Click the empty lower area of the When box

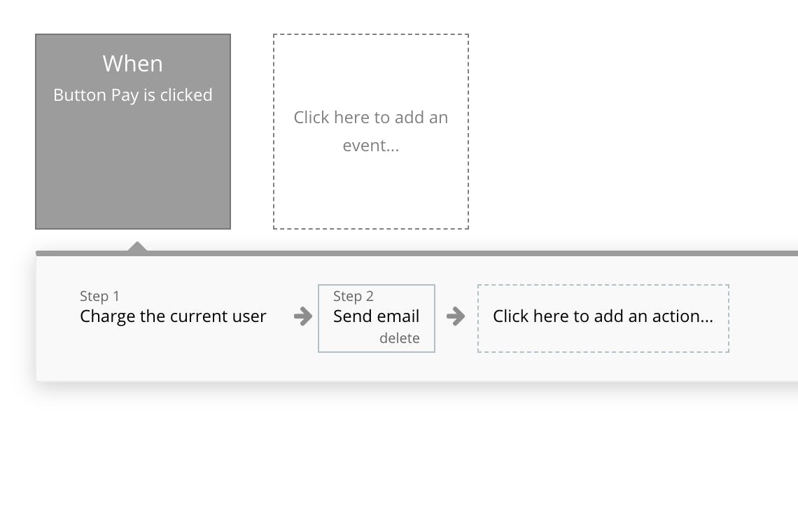point(133,182)
